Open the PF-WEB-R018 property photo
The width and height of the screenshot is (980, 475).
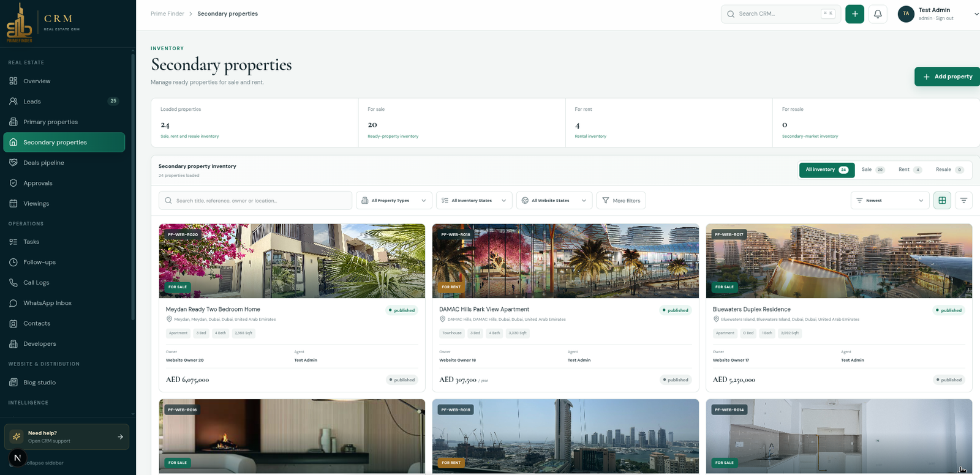pyautogui.click(x=565, y=261)
